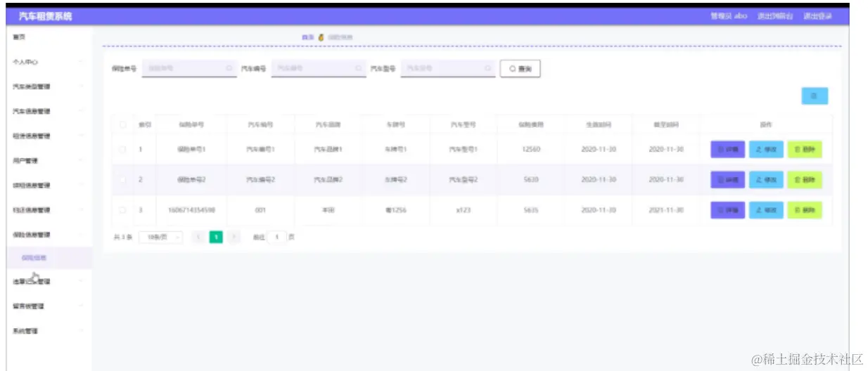Click the 2021-11-30 expiry date cell
868x371 pixels.
tap(666, 210)
